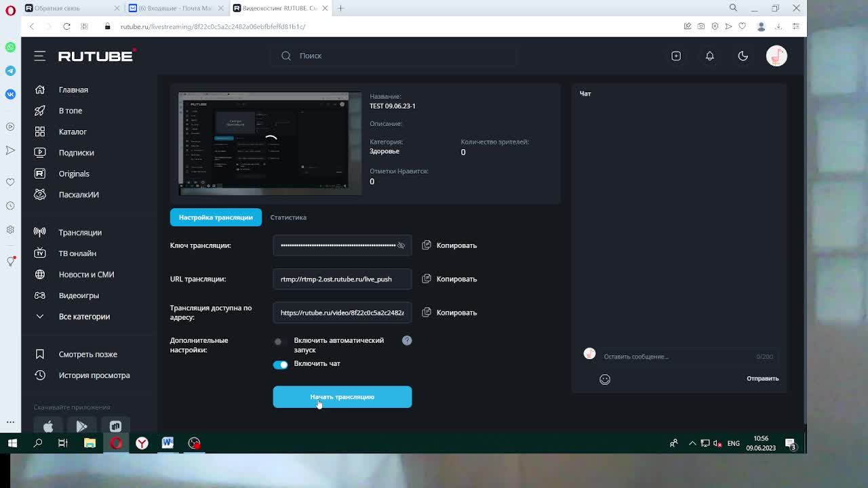Open the notifications bell
868x488 pixels.
pos(710,56)
